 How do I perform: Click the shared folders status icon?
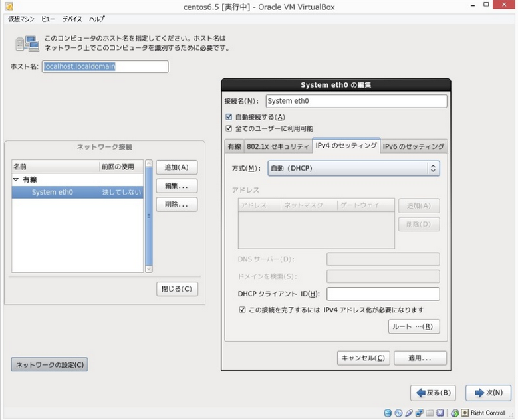click(x=430, y=413)
